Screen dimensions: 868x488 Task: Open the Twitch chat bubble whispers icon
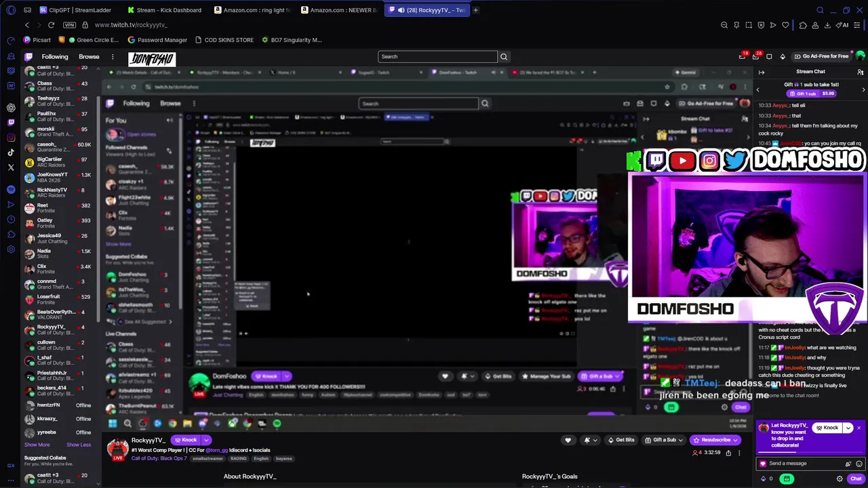click(x=769, y=56)
